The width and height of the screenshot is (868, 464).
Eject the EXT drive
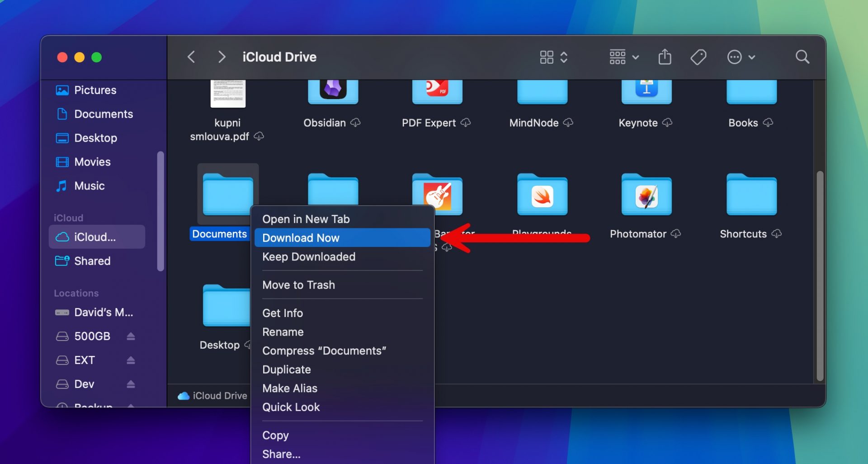pyautogui.click(x=131, y=360)
